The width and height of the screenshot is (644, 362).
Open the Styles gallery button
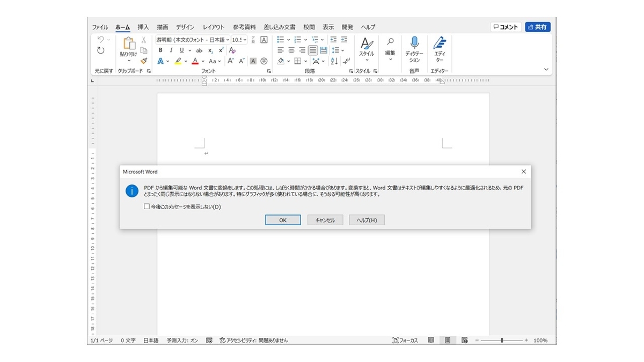coord(367,50)
